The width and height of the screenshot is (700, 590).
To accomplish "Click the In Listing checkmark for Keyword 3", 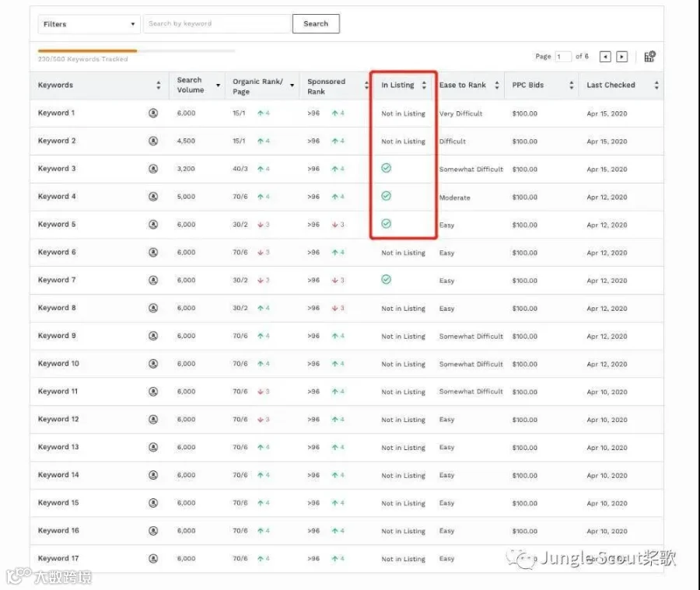I will pyautogui.click(x=386, y=168).
